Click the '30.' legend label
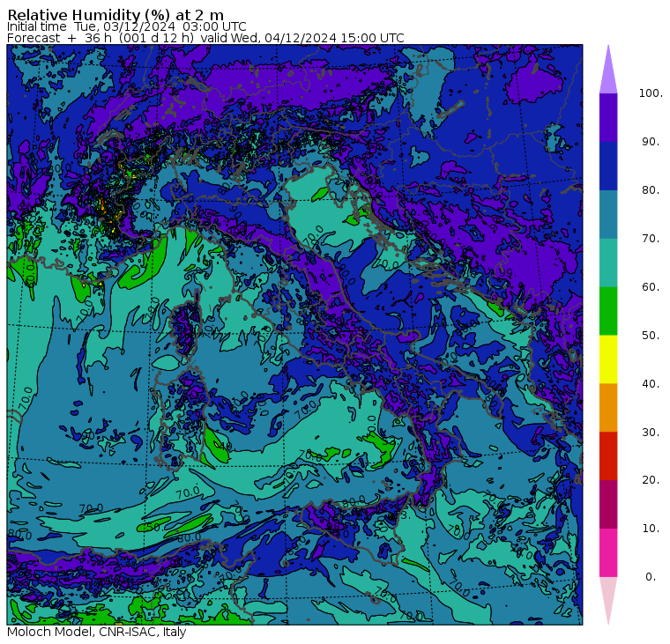Viewport: 670px width, 644px height. [651, 433]
